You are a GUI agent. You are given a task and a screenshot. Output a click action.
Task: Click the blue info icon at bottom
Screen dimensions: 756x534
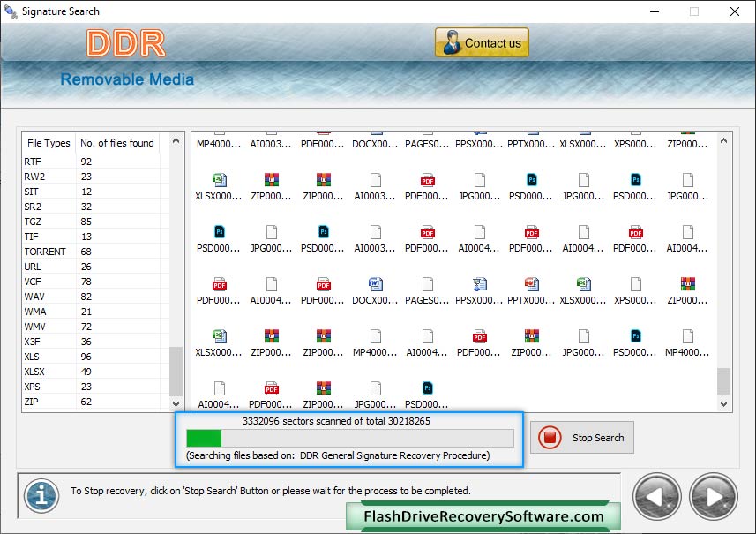click(x=41, y=495)
